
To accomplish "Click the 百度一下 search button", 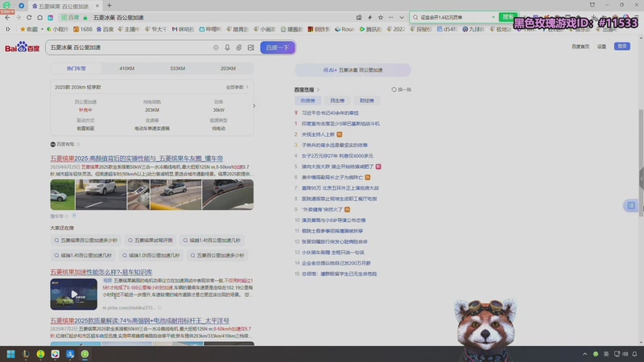I will pyautogui.click(x=278, y=47).
